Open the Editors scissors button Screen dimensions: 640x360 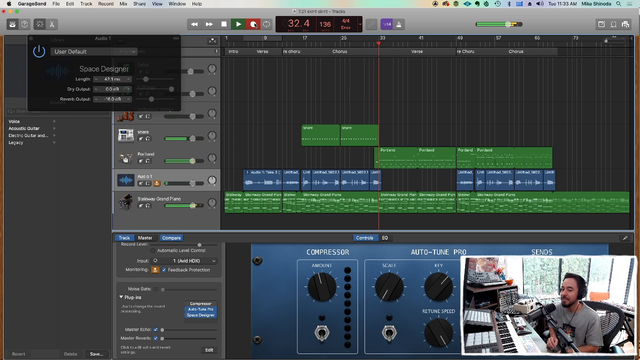coord(52,24)
